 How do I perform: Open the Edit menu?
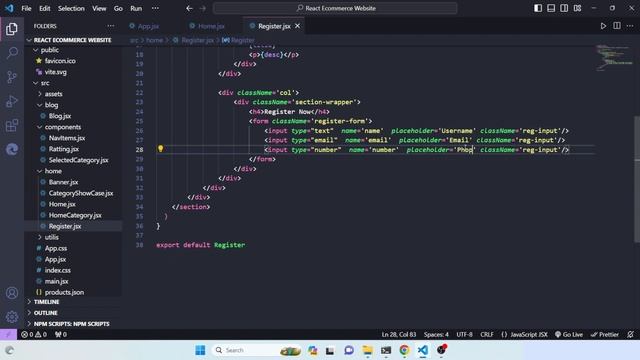44,8
